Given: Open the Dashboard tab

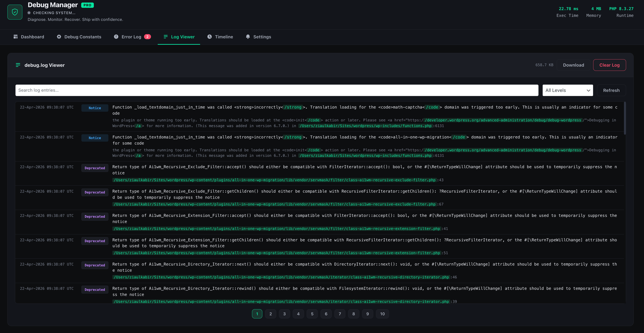Looking at the screenshot, I should 29,37.
